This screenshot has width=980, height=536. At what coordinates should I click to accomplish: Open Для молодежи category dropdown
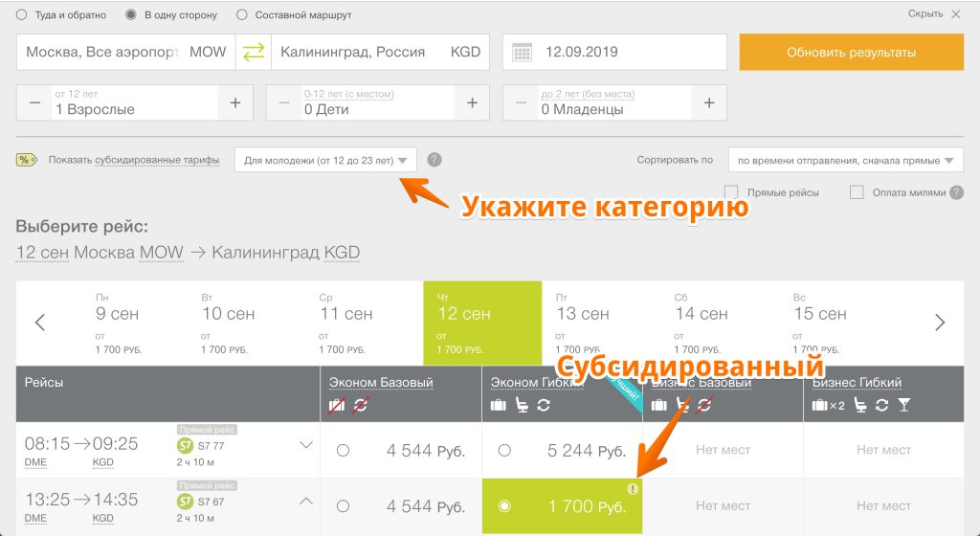point(325,160)
